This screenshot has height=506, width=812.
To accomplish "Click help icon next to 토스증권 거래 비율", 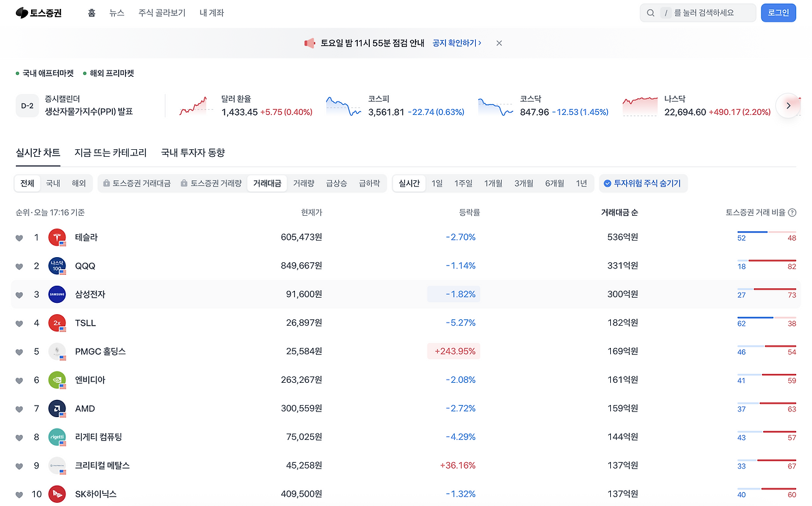I will pos(792,213).
